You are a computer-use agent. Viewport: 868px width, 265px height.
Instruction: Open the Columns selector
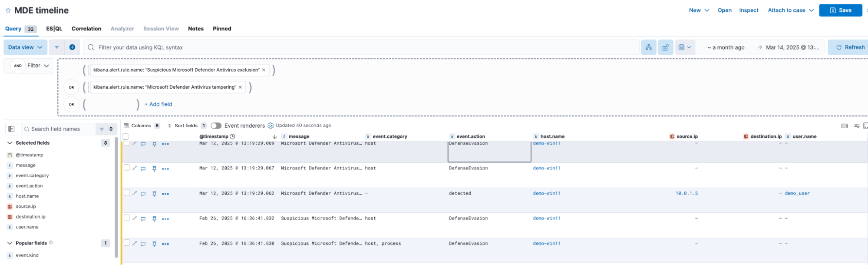coord(142,126)
